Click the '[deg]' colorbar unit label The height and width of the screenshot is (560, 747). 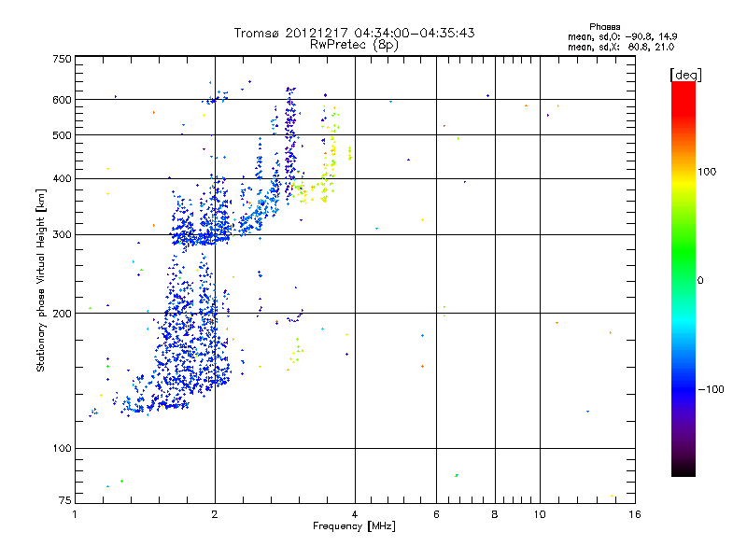(x=685, y=75)
